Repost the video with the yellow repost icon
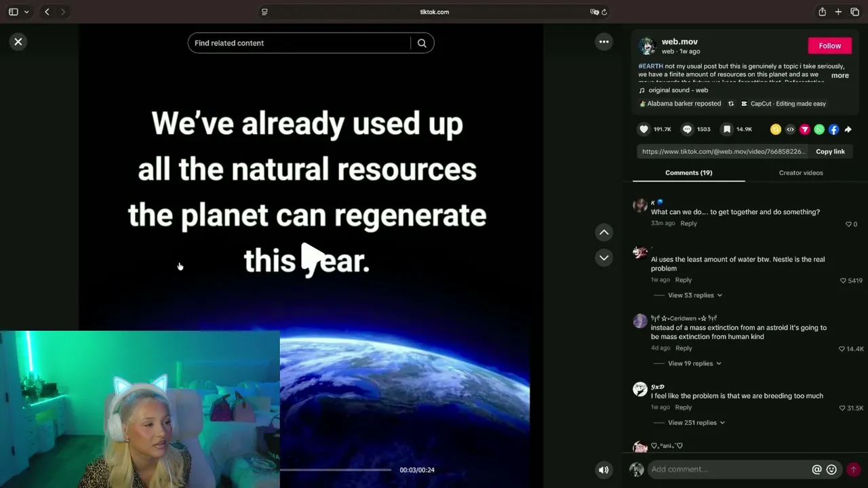 [x=776, y=129]
